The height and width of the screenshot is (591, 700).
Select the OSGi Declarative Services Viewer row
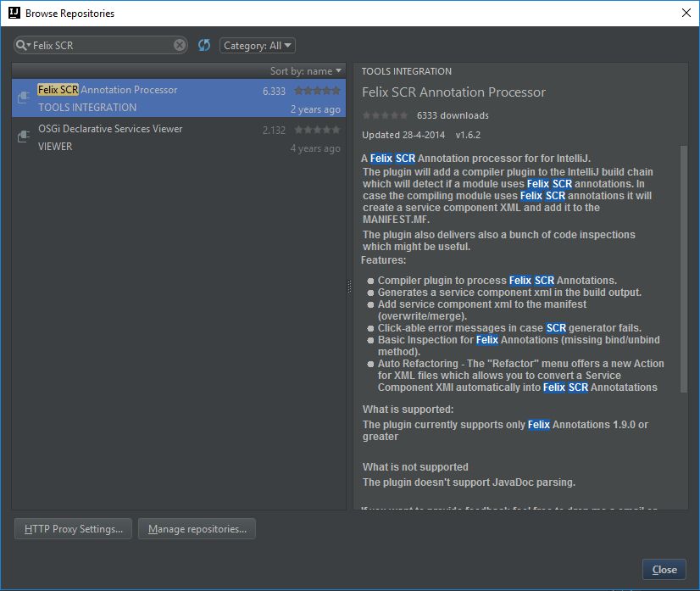click(179, 137)
